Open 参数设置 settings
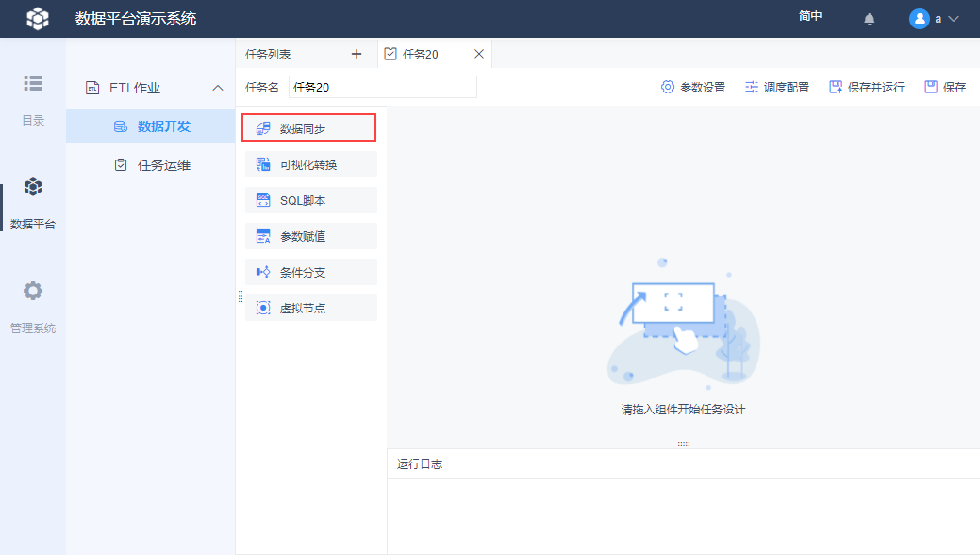 [693, 88]
